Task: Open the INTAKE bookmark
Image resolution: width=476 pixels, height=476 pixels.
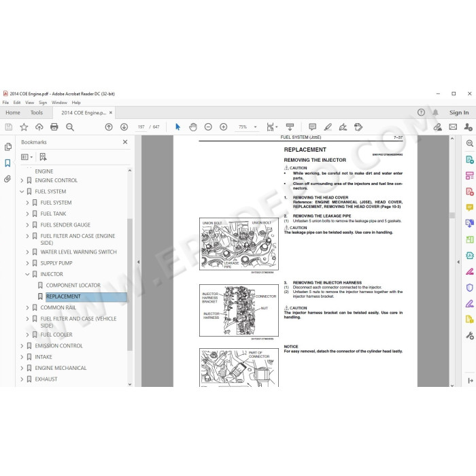Action: [x=44, y=357]
